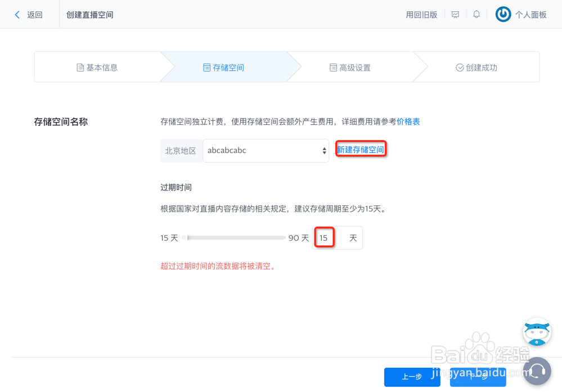Click the 上一步 button

pos(412,377)
